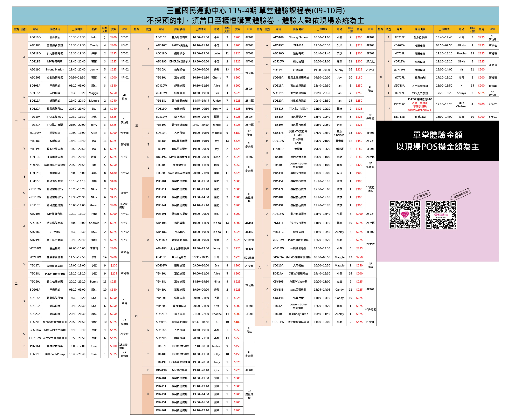The height and width of the screenshot is (420, 511).
Task: Click course code DD319C
Action: [x=161, y=157]
